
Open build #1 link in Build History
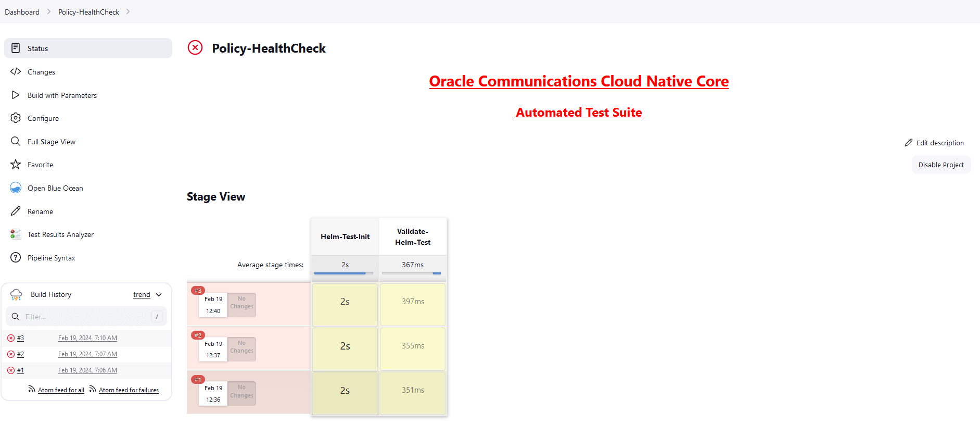pyautogui.click(x=20, y=370)
